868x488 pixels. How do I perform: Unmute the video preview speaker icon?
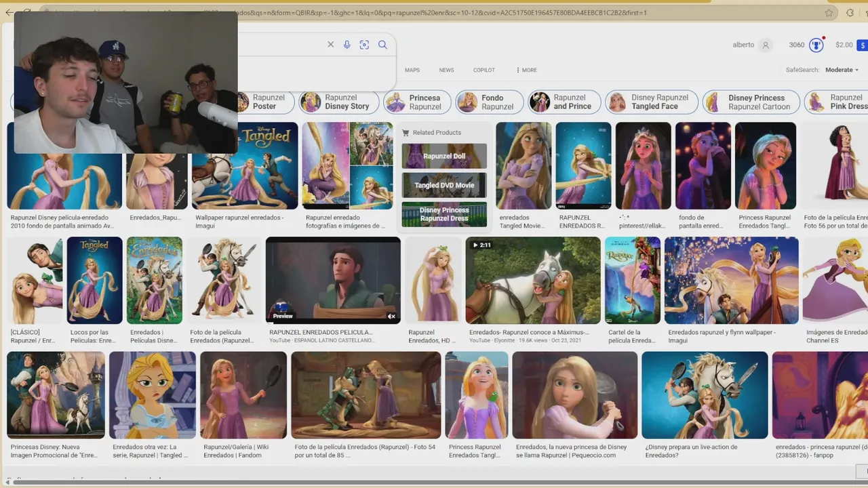[x=391, y=316]
